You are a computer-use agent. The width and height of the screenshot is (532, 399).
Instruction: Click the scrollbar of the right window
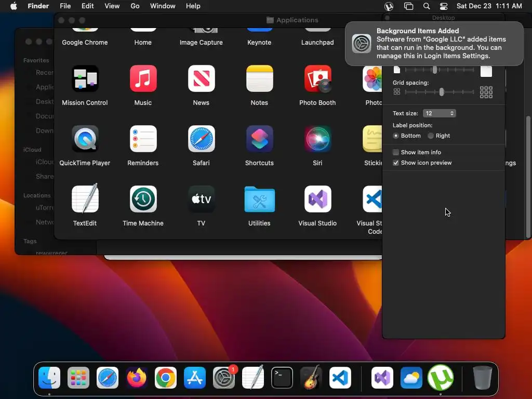[x=528, y=177]
